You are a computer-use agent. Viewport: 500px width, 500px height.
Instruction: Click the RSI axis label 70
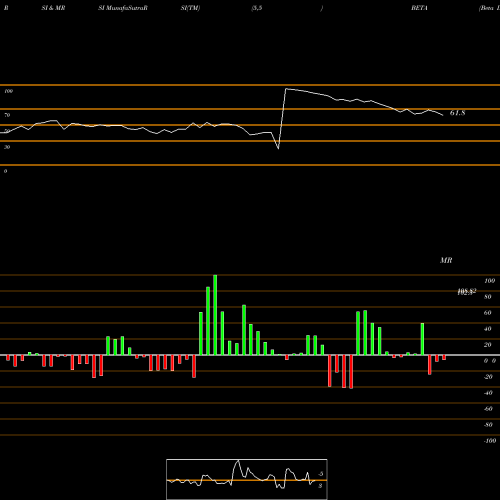pyautogui.click(x=7, y=115)
